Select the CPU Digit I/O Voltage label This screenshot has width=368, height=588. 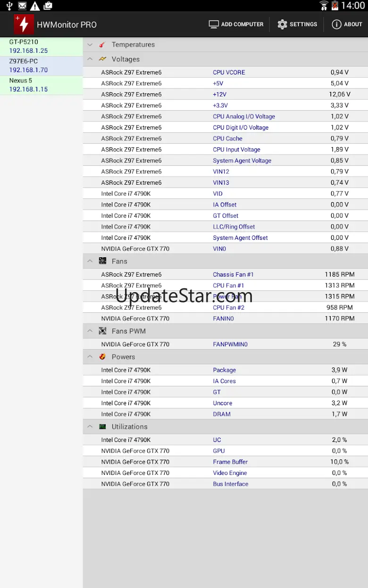click(241, 128)
